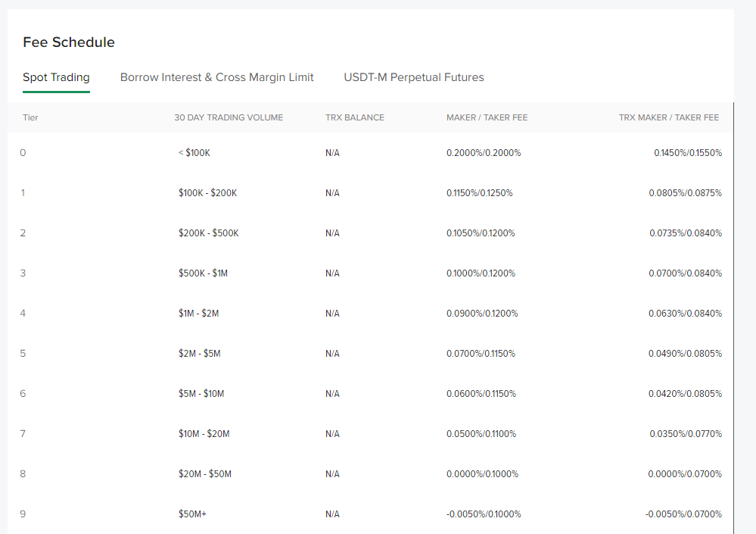Select the Tier 0 row
The height and width of the screenshot is (534, 756).
[23, 152]
